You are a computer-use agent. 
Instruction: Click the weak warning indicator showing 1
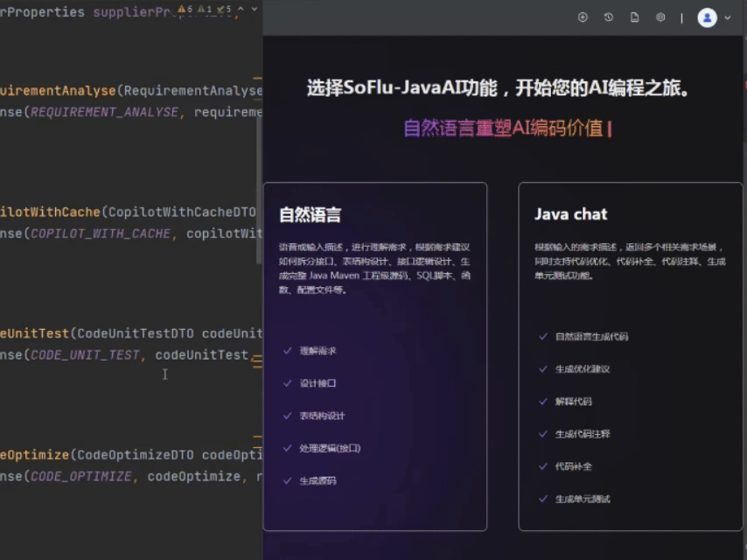pos(204,9)
